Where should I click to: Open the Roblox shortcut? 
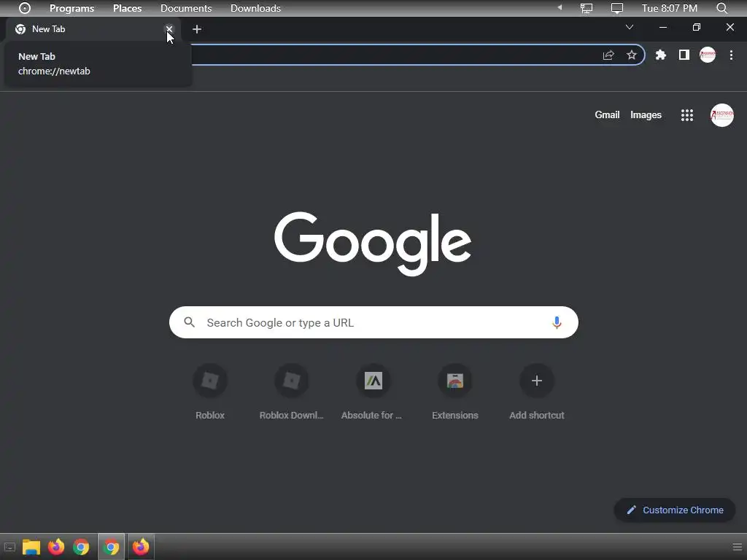point(209,392)
